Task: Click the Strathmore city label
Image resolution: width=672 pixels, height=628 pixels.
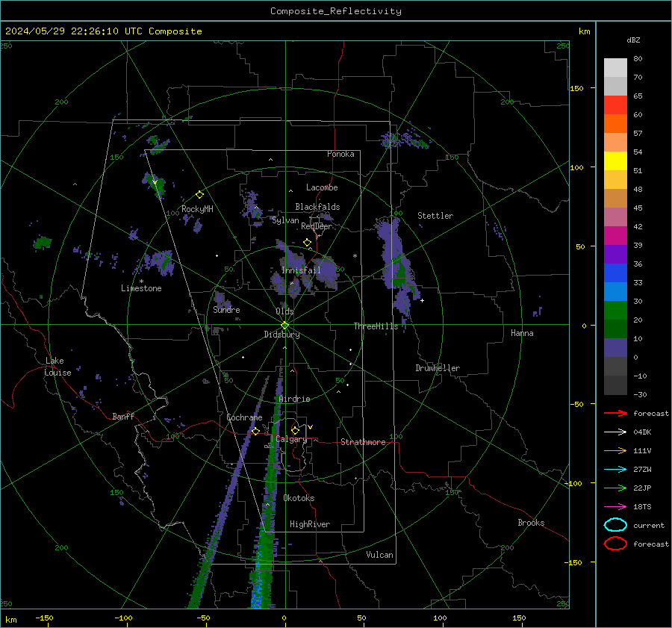Action: click(x=363, y=442)
